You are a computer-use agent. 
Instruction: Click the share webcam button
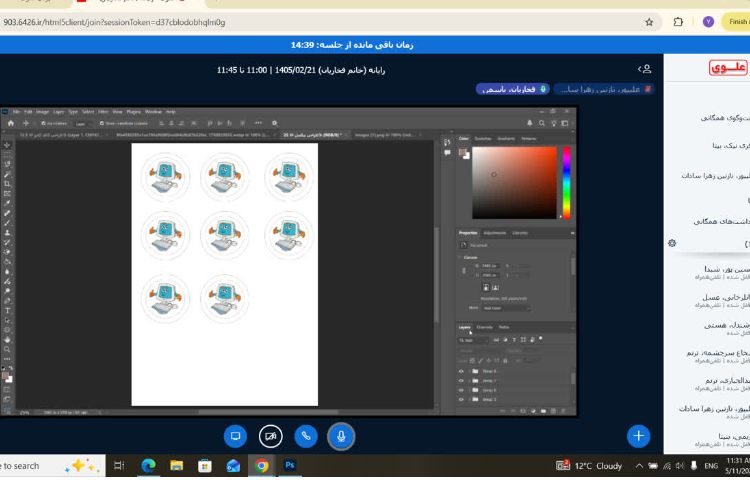271,436
